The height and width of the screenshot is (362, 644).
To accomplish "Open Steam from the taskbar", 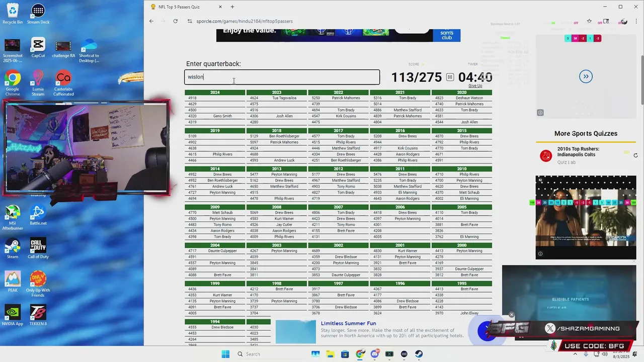I will [419, 354].
